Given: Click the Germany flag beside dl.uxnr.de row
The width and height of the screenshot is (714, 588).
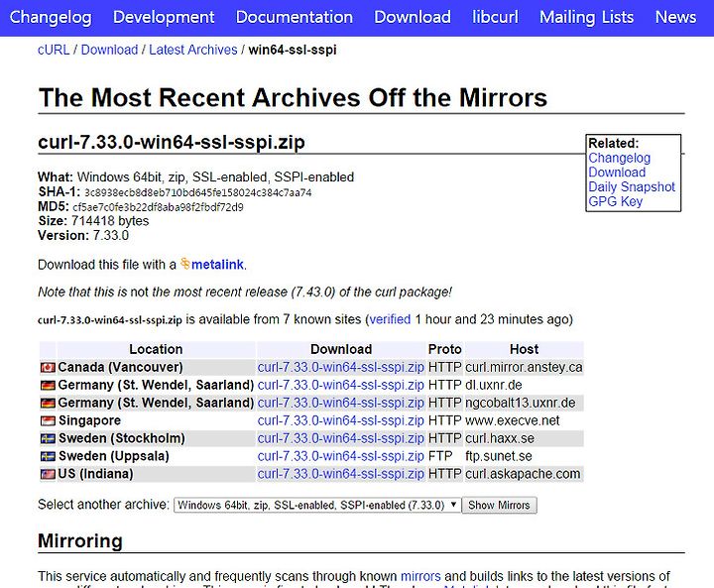Looking at the screenshot, I should click(48, 386).
